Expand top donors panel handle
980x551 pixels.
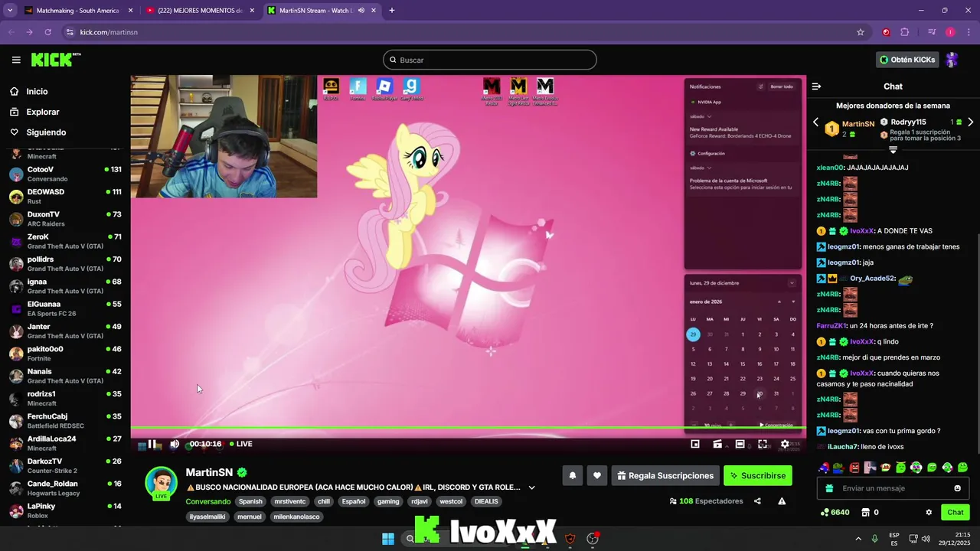893,149
